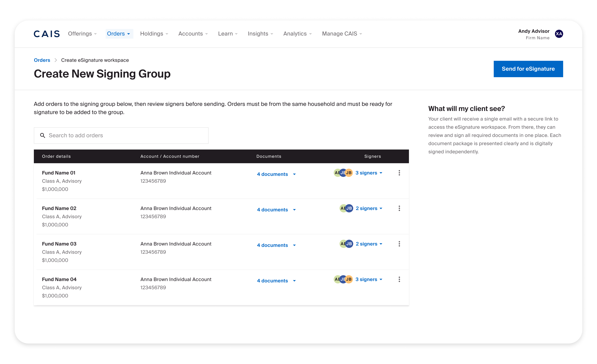This screenshot has width=597, height=364.
Task: Open more options for Fund Name 02
Action: 399,208
